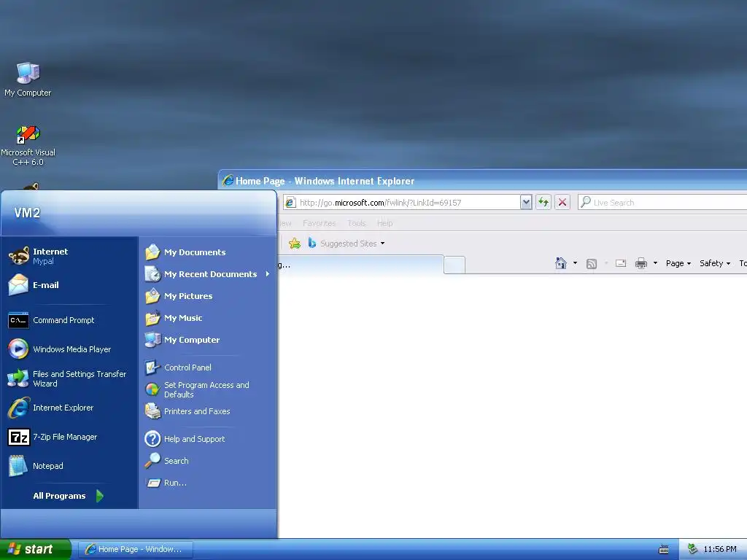Open IE Help menu
This screenshot has width=747, height=560.
point(385,223)
